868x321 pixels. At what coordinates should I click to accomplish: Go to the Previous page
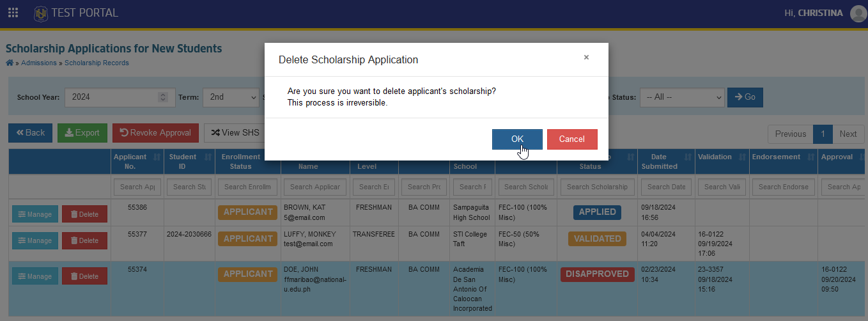pyautogui.click(x=791, y=134)
